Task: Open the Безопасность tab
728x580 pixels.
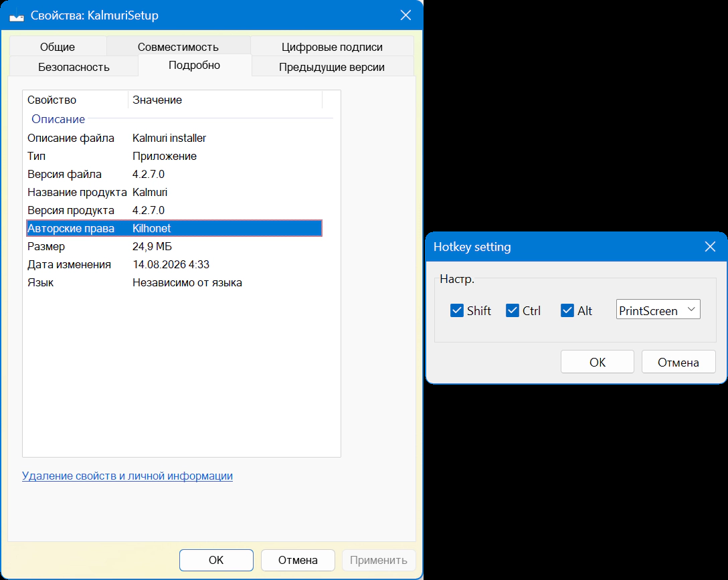Action: click(74, 67)
